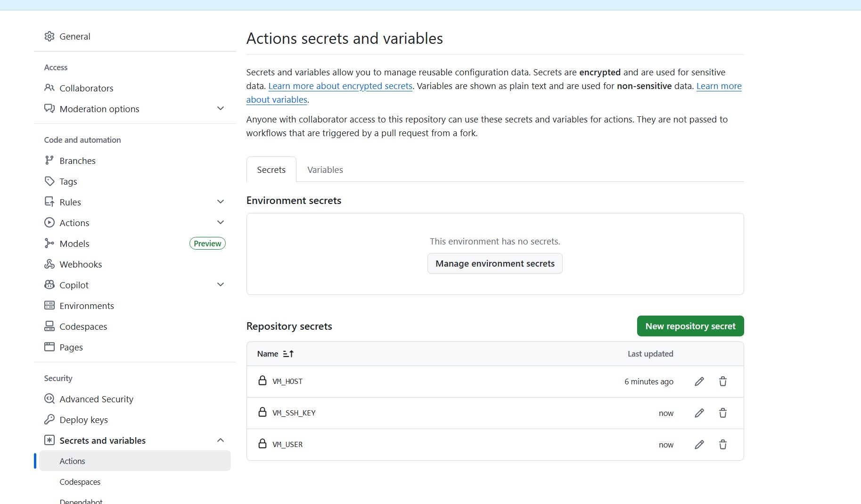Viewport: 861px width, 504px height.
Task: Click the New repository secret button
Action: pos(690,326)
